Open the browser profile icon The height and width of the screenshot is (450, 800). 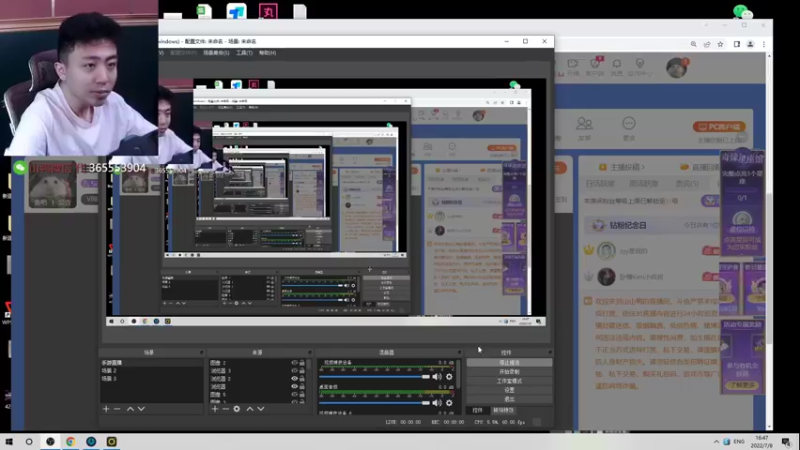click(x=751, y=44)
